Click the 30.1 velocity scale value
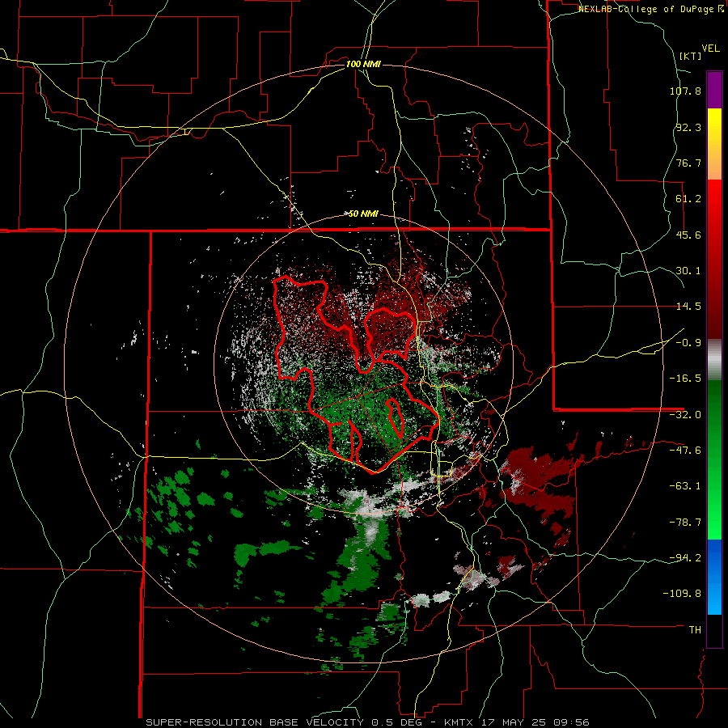Viewport: 728px width, 728px height. pyautogui.click(x=688, y=271)
